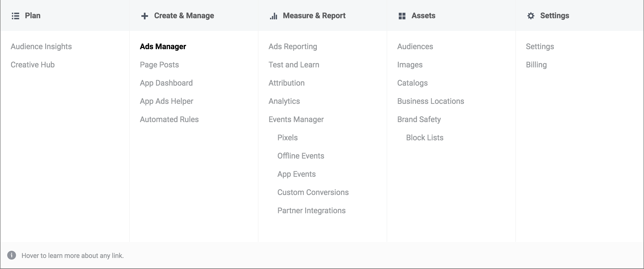Click the plus icon beside Create & Manage
The height and width of the screenshot is (269, 644).
(144, 16)
